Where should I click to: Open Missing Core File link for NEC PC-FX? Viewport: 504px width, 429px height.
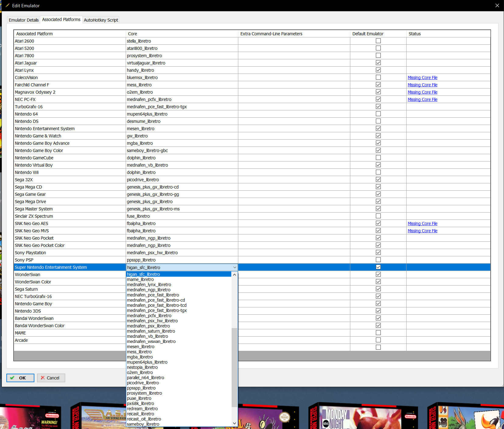pos(422,99)
